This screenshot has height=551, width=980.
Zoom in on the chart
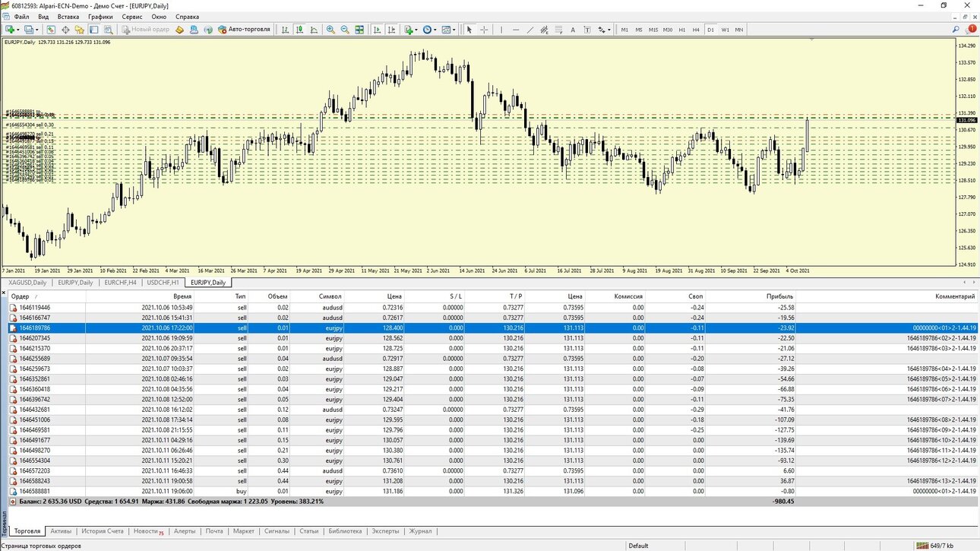pos(330,30)
